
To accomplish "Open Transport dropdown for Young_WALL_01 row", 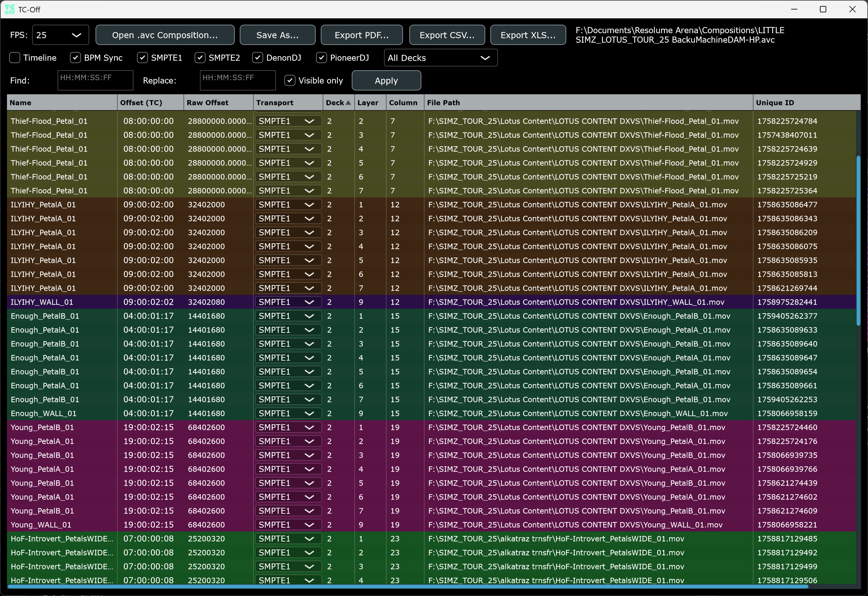I will click(x=288, y=525).
